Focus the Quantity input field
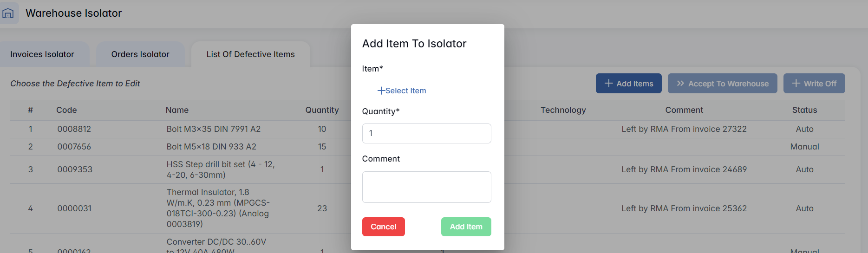The height and width of the screenshot is (253, 868). click(x=426, y=133)
